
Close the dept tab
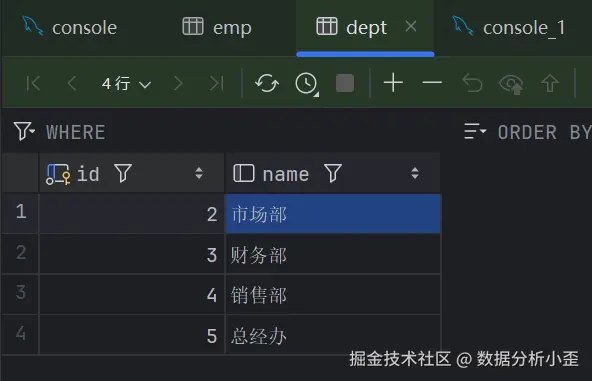pos(411,27)
